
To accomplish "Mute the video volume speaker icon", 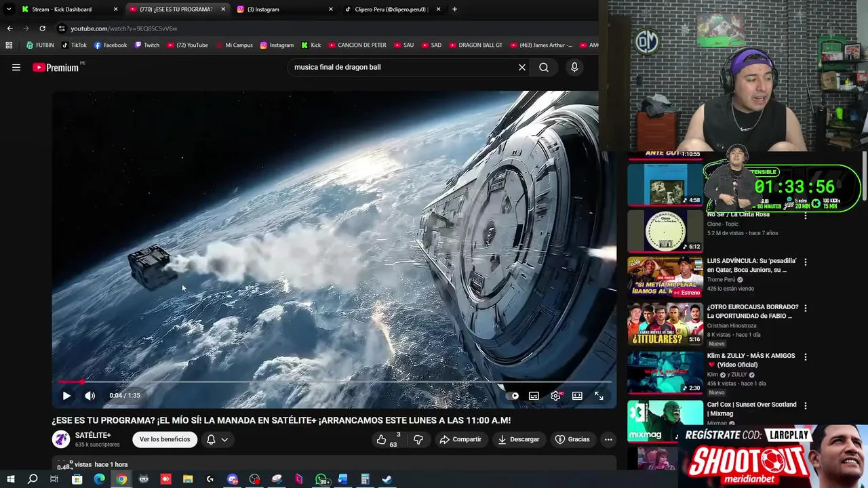I will 90,396.
